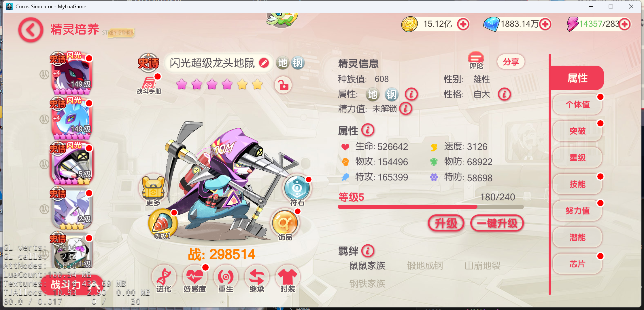
Task: Click the 一键升级 one-key upgrade button
Action: click(497, 223)
